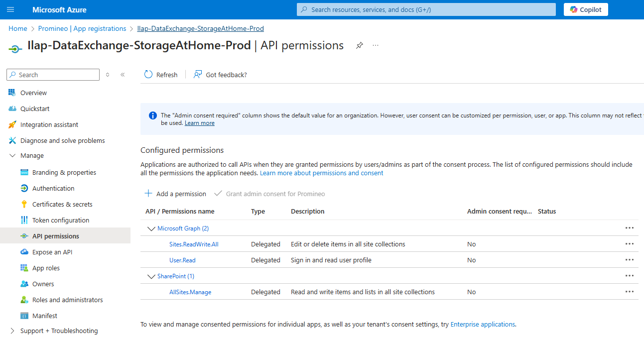Open ellipsis menu for User.Read row
The image size is (644, 339).
tap(630, 260)
